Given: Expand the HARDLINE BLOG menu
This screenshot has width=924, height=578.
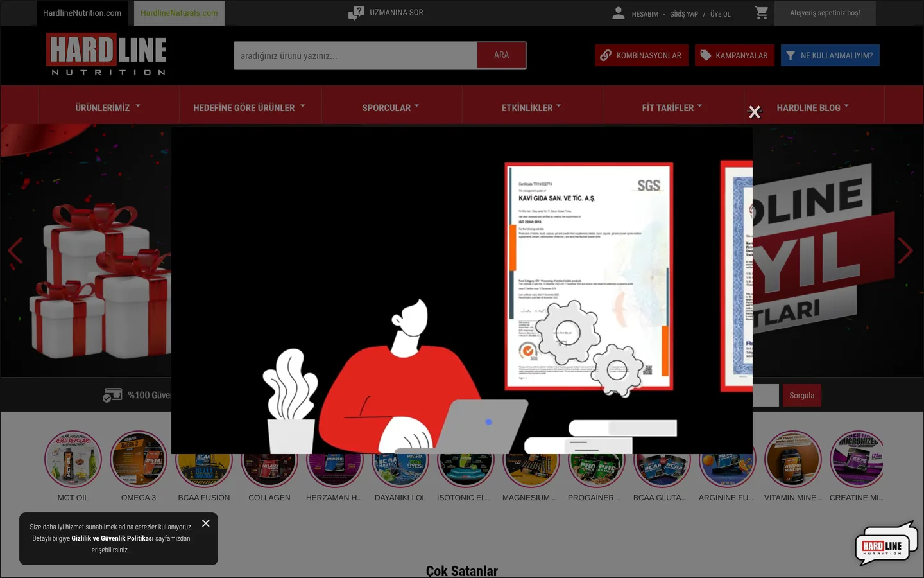Looking at the screenshot, I should 814,107.
